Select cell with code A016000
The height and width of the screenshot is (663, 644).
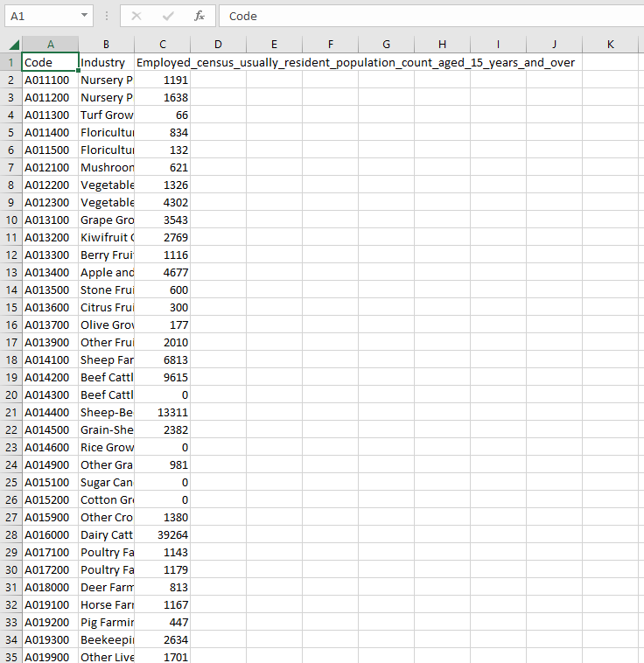tap(51, 535)
